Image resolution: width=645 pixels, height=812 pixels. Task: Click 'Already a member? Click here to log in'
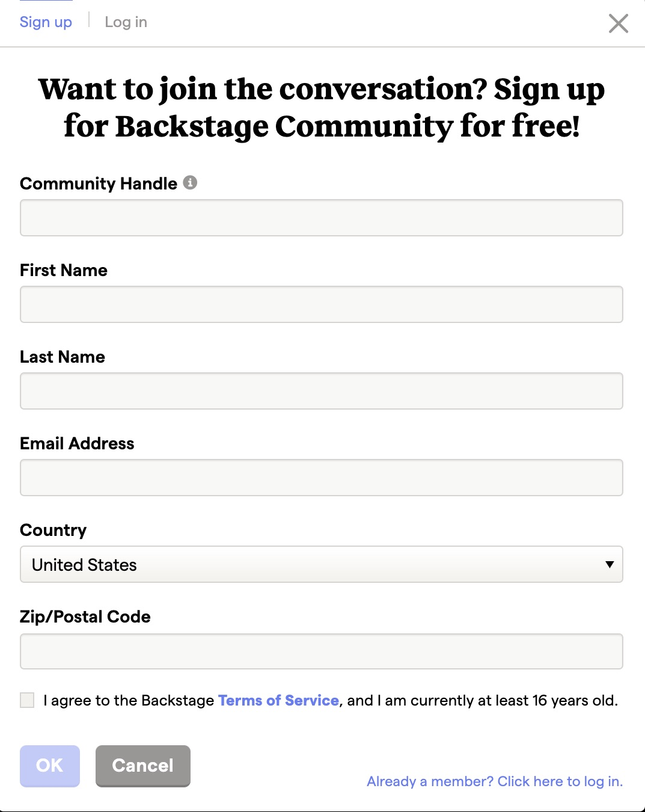(495, 781)
